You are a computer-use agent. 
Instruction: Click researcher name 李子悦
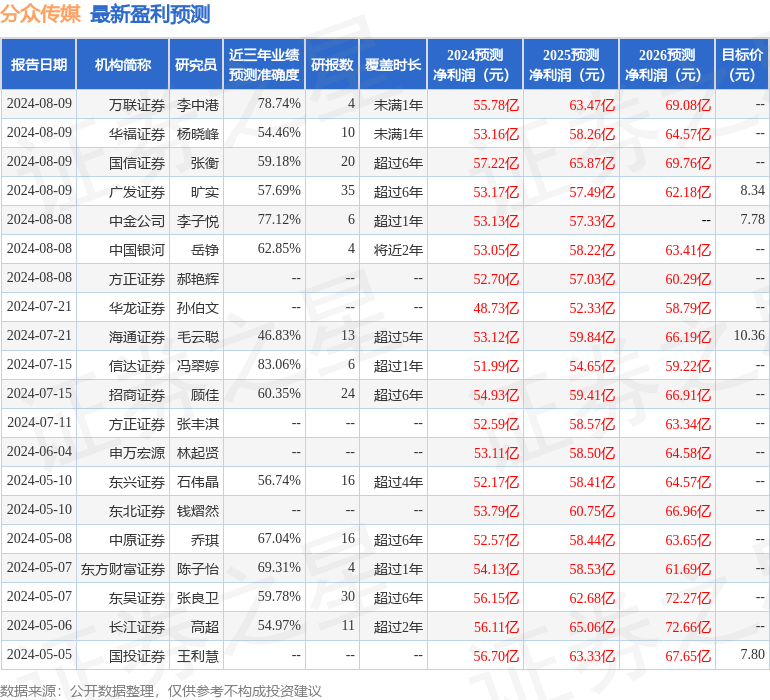(197, 221)
